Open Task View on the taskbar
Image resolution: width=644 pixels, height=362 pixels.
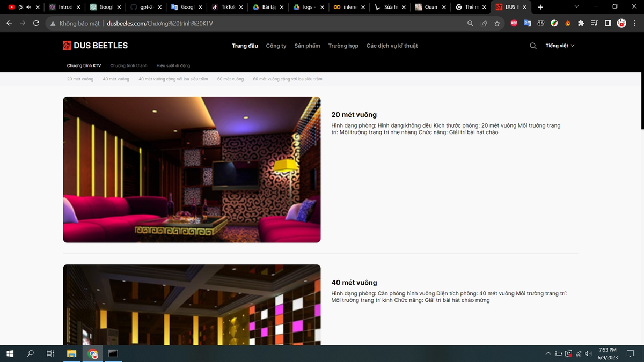[x=50, y=353]
